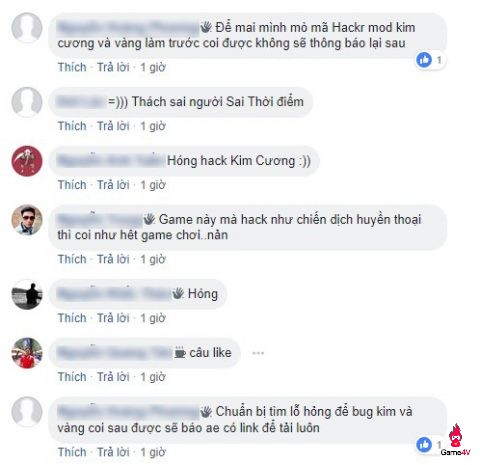Click the blurred commenter name before 'Hóng hack Kim Cương'
The height and width of the screenshot is (465, 480).
click(111, 161)
